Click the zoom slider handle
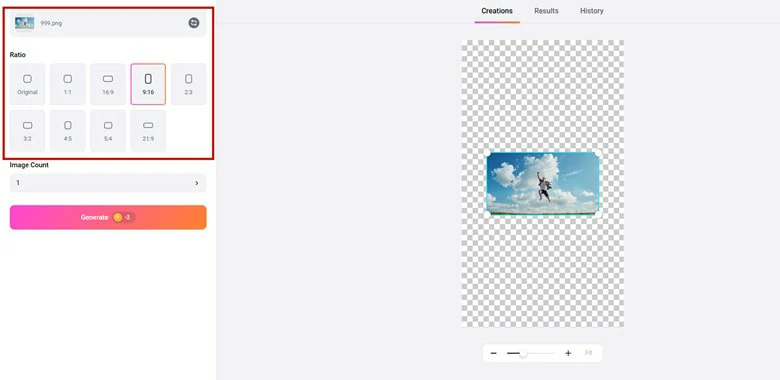 pos(523,353)
